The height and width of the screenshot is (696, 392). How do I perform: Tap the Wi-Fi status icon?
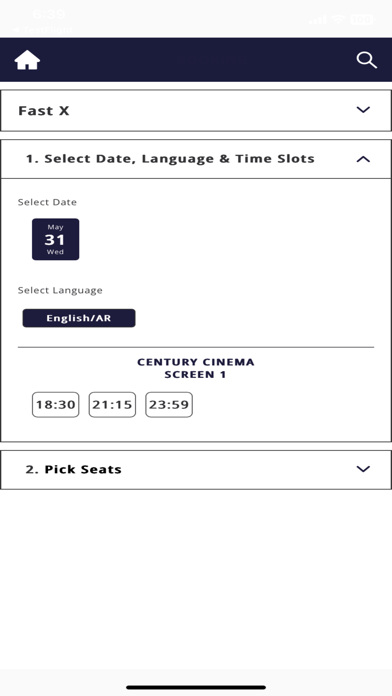339,19
